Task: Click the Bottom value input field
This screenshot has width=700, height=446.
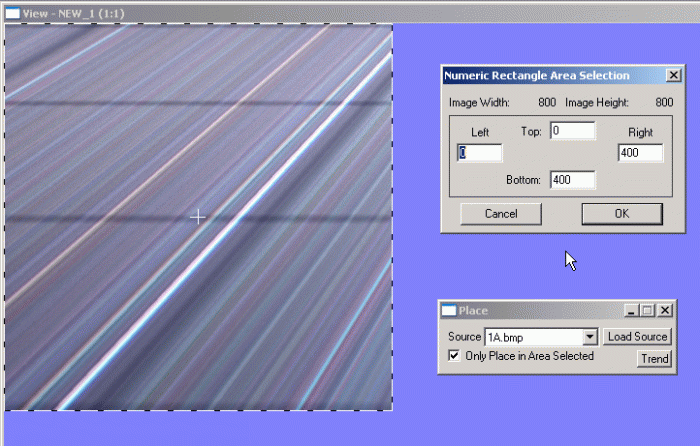Action: click(572, 180)
